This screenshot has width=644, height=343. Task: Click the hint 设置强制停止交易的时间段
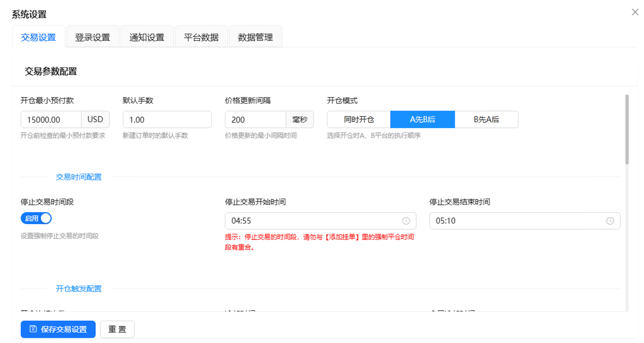(59, 236)
